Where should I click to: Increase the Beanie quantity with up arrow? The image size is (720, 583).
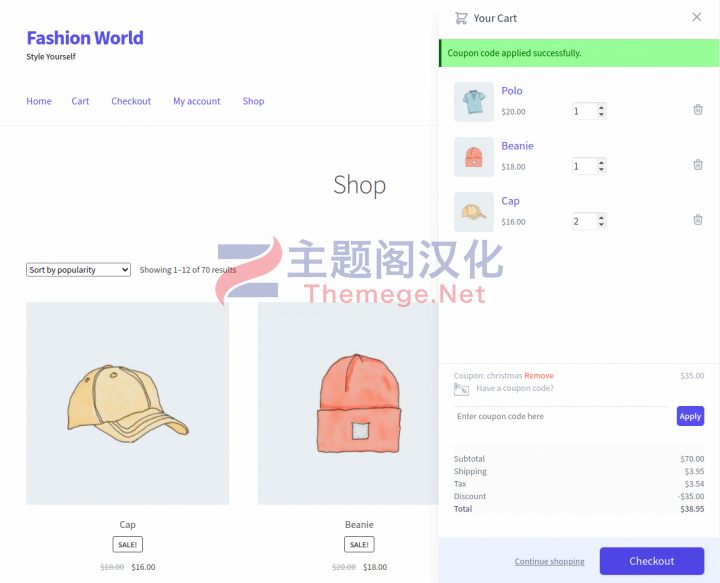coord(601,163)
